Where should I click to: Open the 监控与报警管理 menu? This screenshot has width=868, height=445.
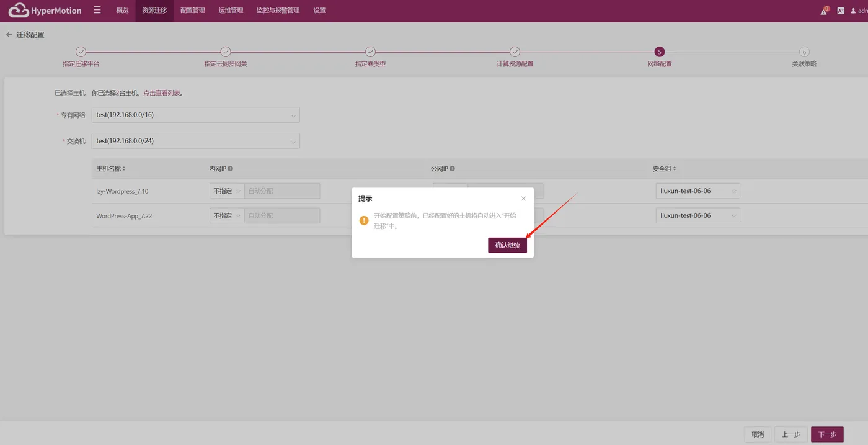pos(278,11)
